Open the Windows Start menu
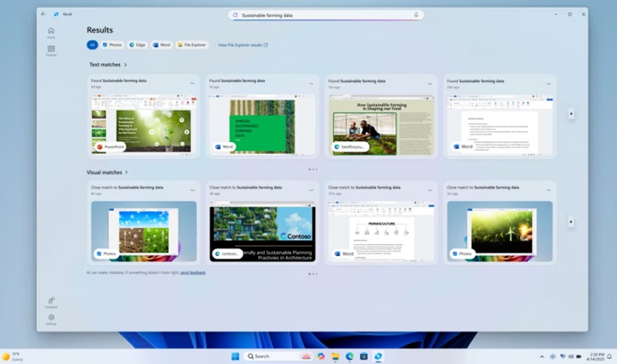 [x=236, y=356]
